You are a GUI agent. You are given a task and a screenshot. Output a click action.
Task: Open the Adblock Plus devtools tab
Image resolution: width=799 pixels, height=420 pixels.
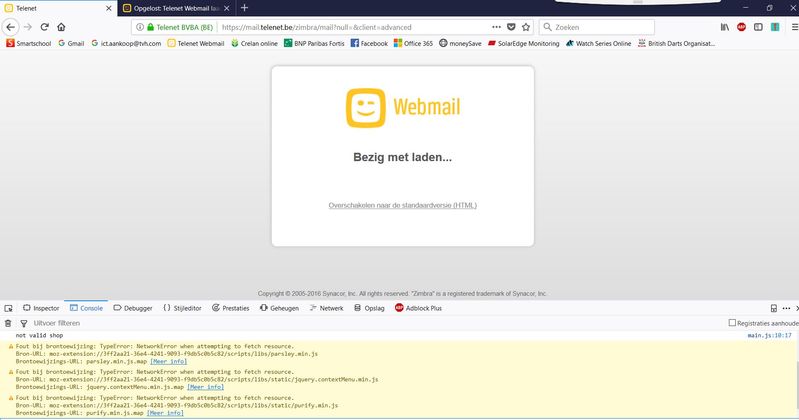click(418, 308)
